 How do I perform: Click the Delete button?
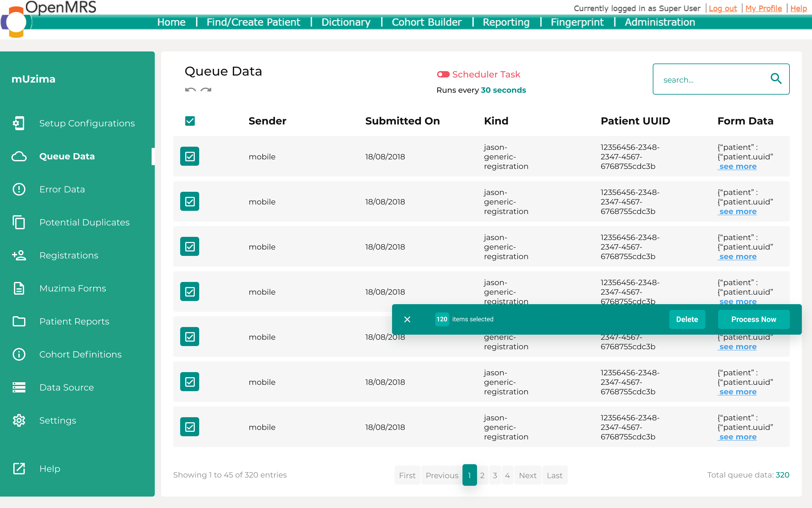tap(687, 319)
